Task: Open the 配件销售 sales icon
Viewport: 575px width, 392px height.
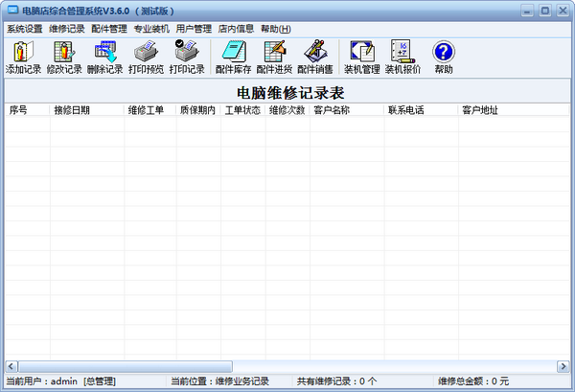Action: coord(315,57)
